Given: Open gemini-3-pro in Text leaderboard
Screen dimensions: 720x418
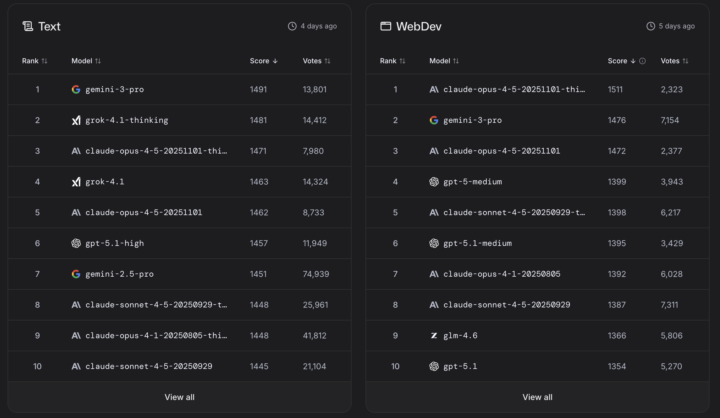Looking at the screenshot, I should click(112, 89).
